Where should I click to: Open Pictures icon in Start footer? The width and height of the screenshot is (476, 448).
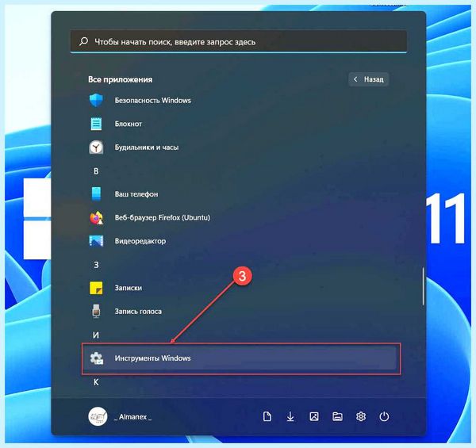pos(314,416)
